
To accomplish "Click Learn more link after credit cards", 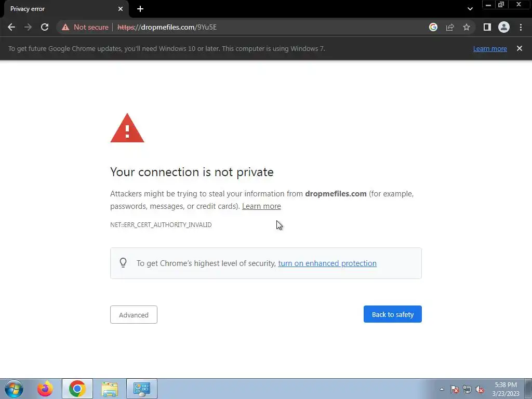I will (x=261, y=206).
